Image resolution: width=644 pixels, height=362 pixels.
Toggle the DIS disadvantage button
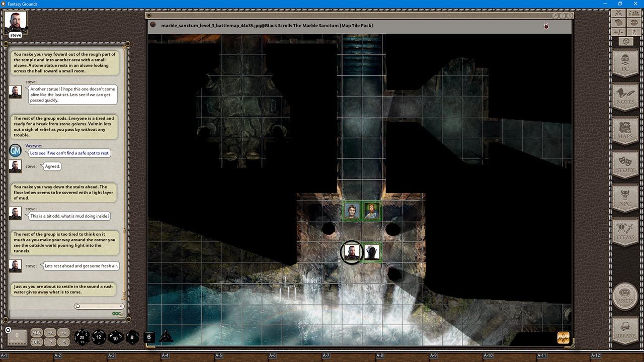pos(37,342)
